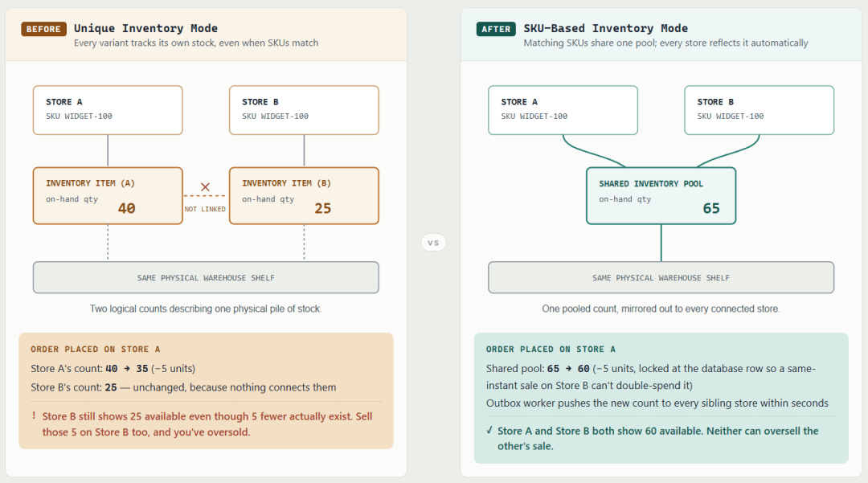Viewport: 868px width, 483px height.
Task: Click 'One pooled count, mirrored out' caption
Action: tap(661, 309)
